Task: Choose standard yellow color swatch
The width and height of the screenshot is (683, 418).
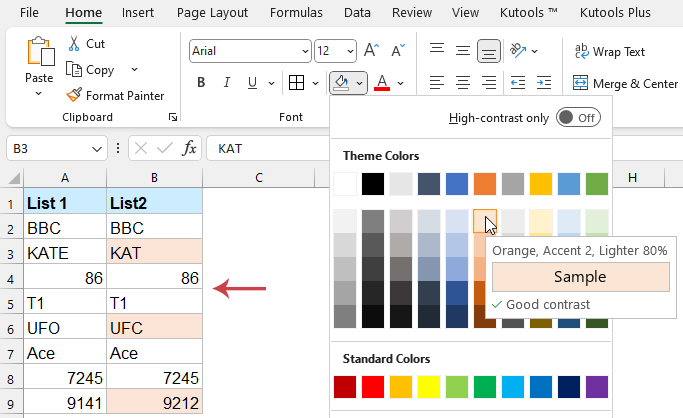Action: (x=429, y=387)
